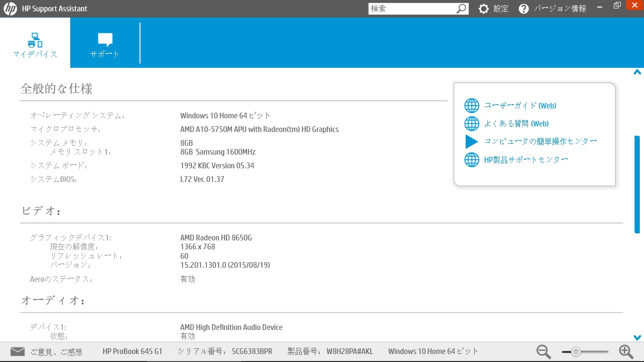Click the 全般的な仕様 heading
644x362 pixels.
pos(57,89)
